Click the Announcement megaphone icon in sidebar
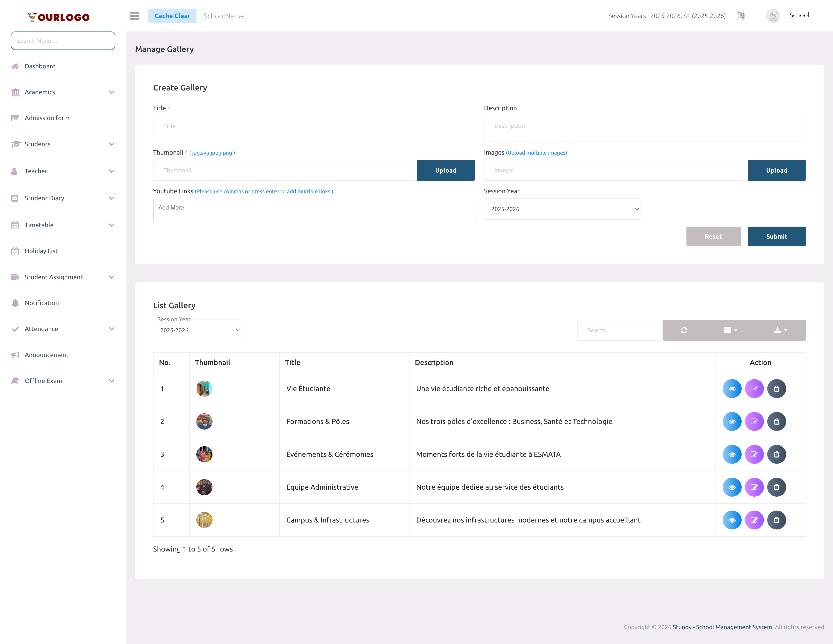This screenshot has width=833, height=644. pos(15,355)
